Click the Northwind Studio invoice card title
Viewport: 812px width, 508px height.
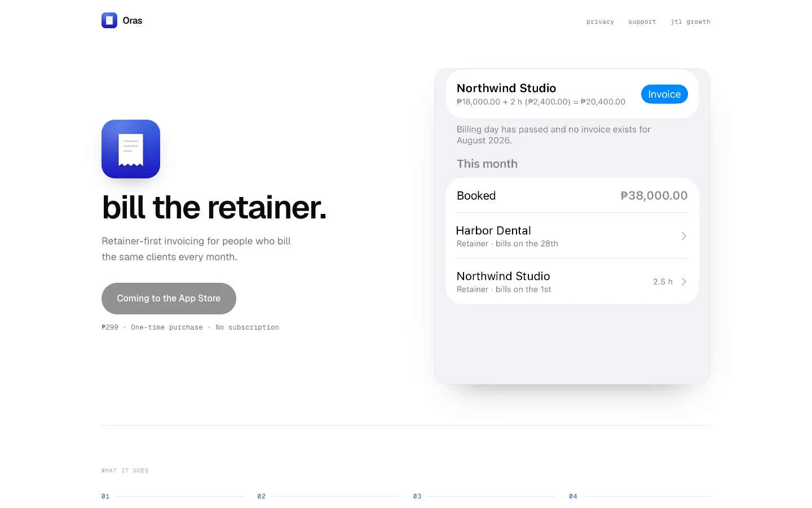[x=506, y=88]
